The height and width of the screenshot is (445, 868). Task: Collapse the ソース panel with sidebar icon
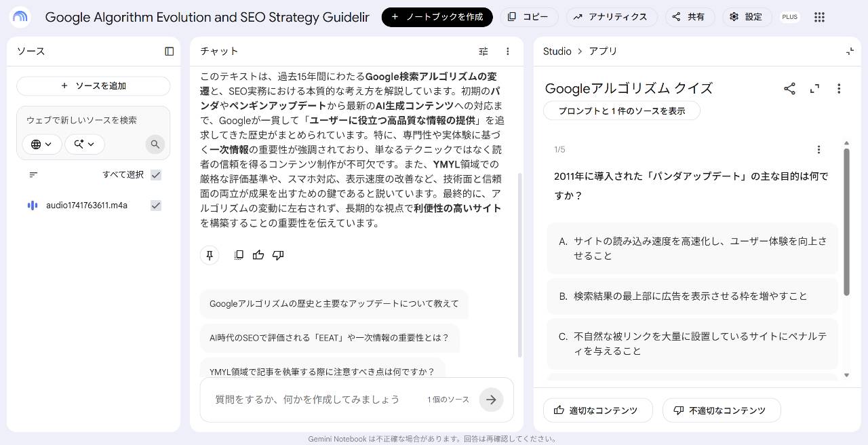pyautogui.click(x=170, y=52)
